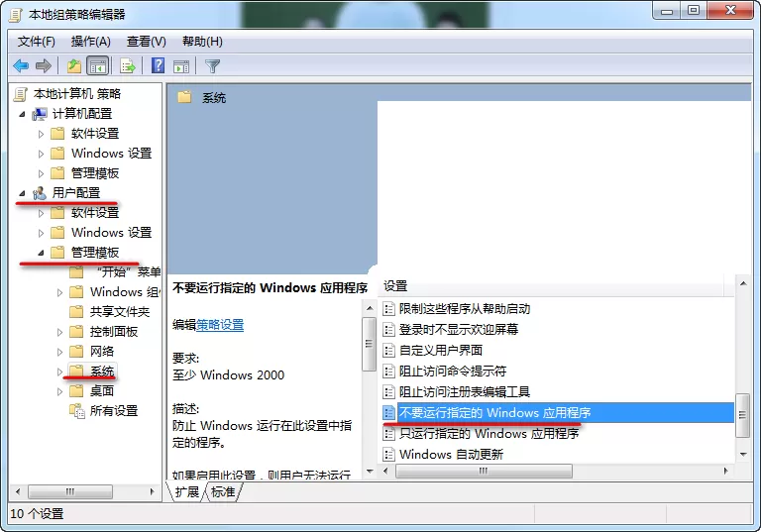Screen dimensions: 761x532
Task: Open the 策略设置 link
Action: (x=220, y=325)
